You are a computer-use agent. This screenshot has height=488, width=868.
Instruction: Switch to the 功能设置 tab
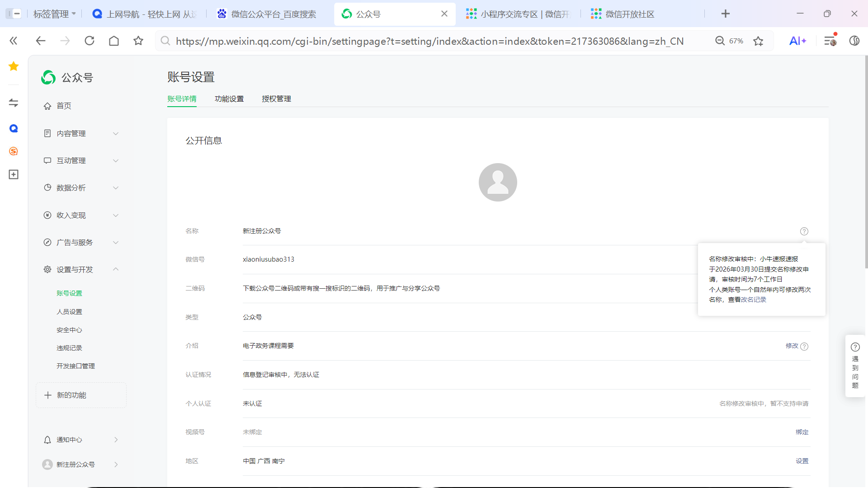[x=229, y=99]
